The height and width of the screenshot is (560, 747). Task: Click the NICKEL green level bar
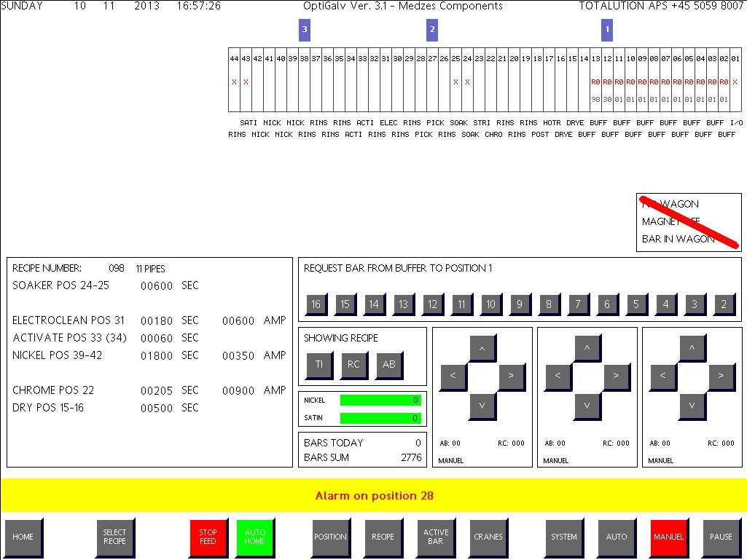tap(380, 401)
